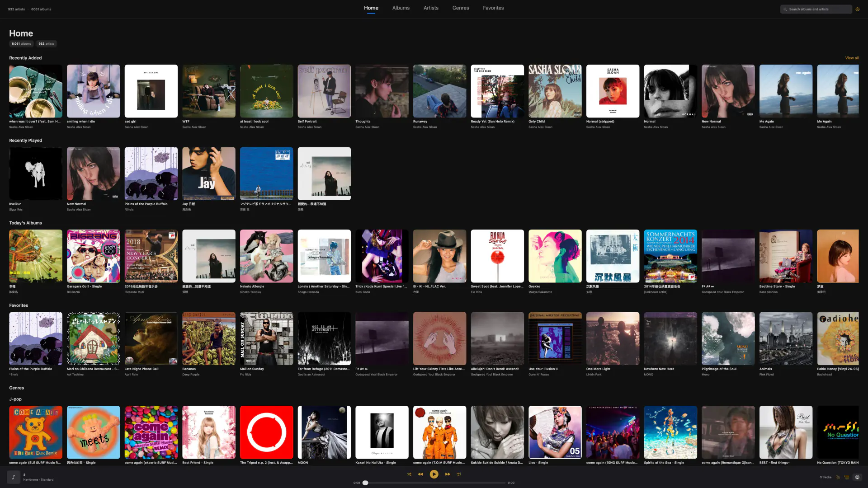Open the Bedtime Story single cover
868x488 pixels.
point(786,256)
